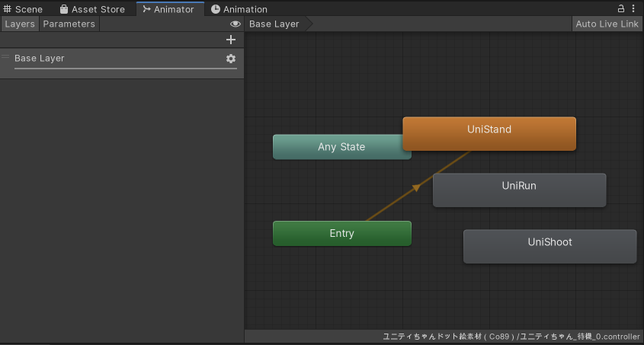The image size is (644, 345).
Task: Click the Animation tab clock icon
Action: (x=215, y=9)
